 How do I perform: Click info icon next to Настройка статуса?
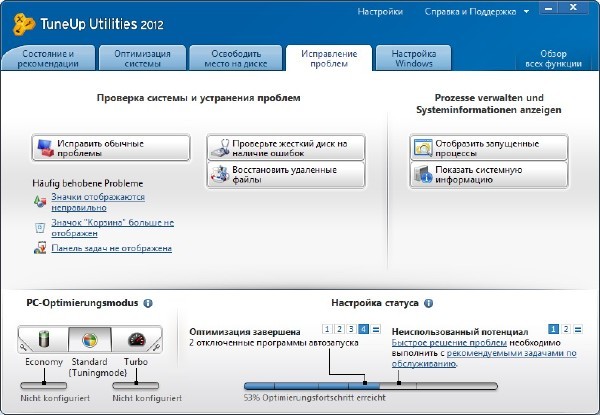429,303
